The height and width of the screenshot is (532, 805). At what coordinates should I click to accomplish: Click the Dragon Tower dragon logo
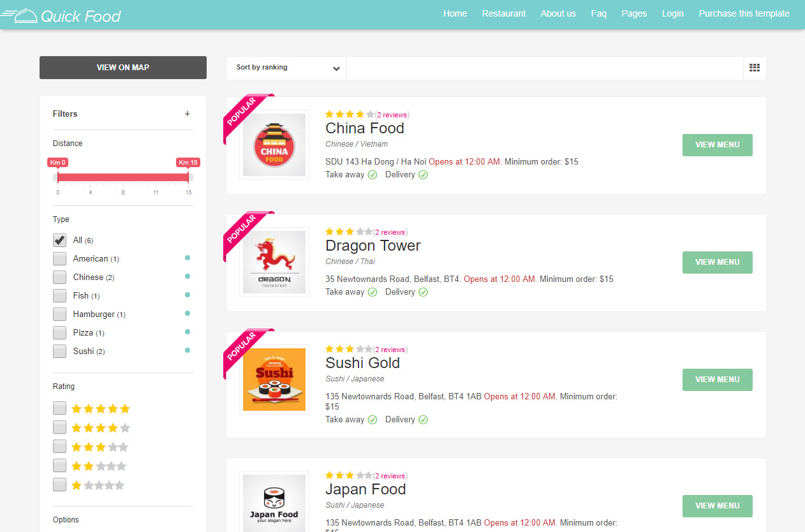point(274,262)
